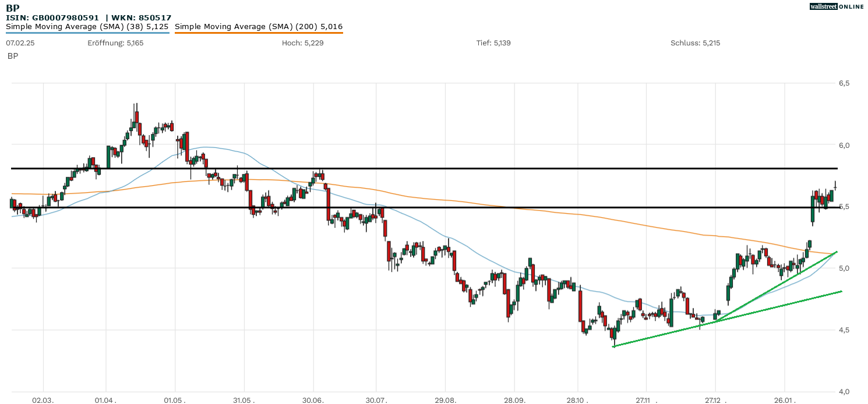The height and width of the screenshot is (404, 868).
Task: Click the BP series label above the chart
Action: (12, 56)
